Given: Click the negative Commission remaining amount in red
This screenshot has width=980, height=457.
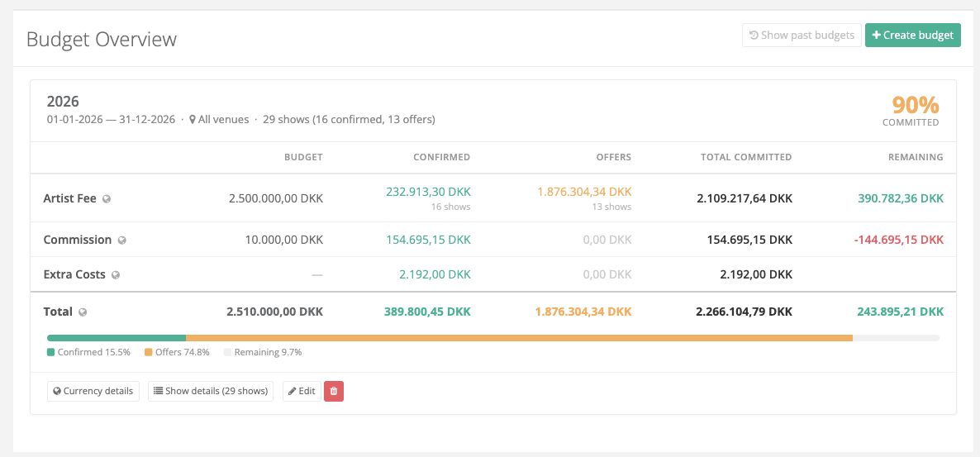Looking at the screenshot, I should pyautogui.click(x=897, y=240).
